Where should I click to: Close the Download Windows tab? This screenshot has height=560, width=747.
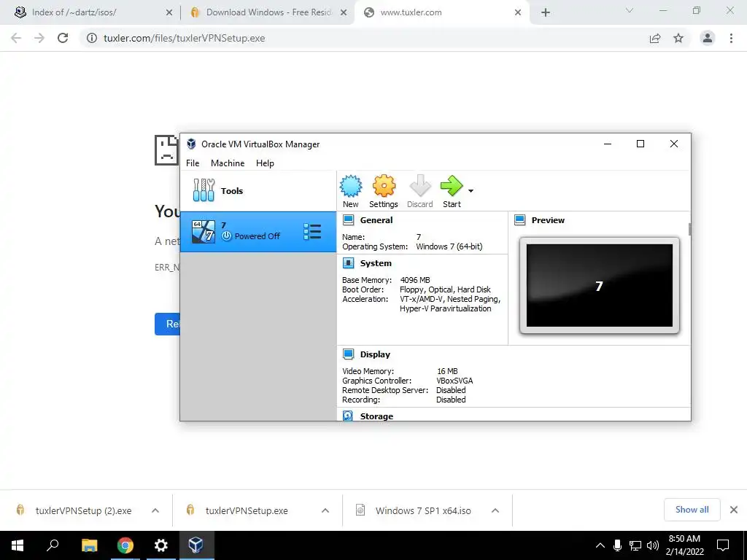[344, 13]
